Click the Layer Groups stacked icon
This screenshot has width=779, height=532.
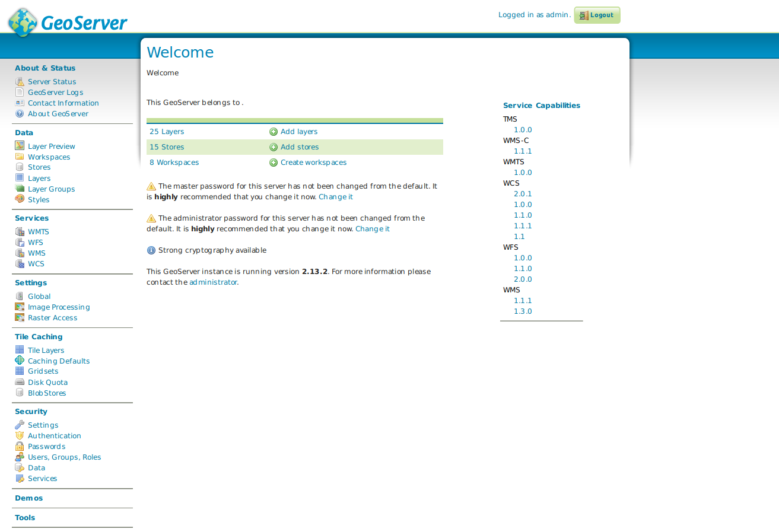coord(20,189)
